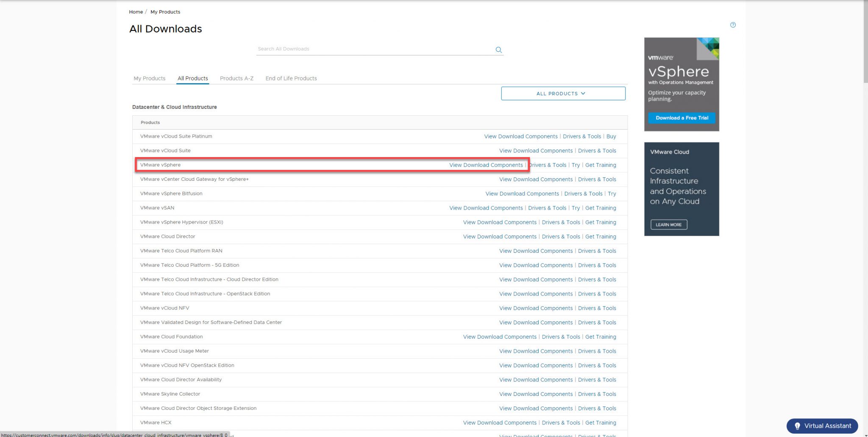
Task: Open the help question mark icon
Action: [x=733, y=25]
